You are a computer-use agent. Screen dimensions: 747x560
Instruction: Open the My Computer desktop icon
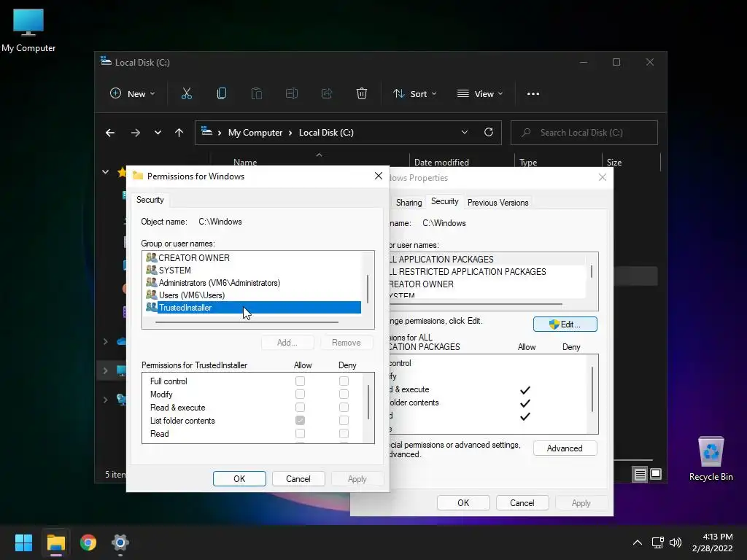click(28, 30)
